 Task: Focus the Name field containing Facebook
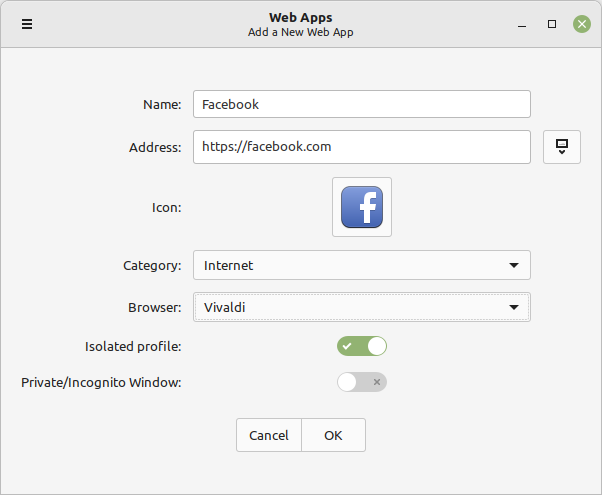(x=361, y=104)
